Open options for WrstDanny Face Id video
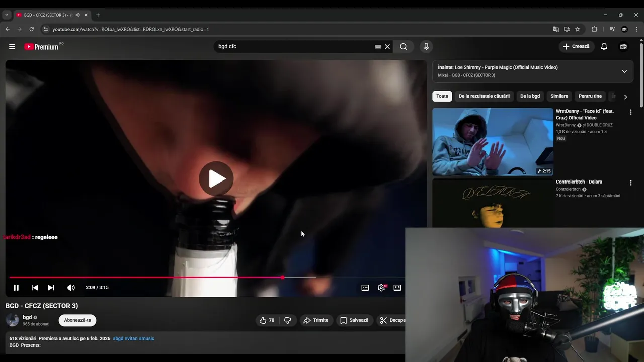This screenshot has width=644, height=362. [x=630, y=112]
